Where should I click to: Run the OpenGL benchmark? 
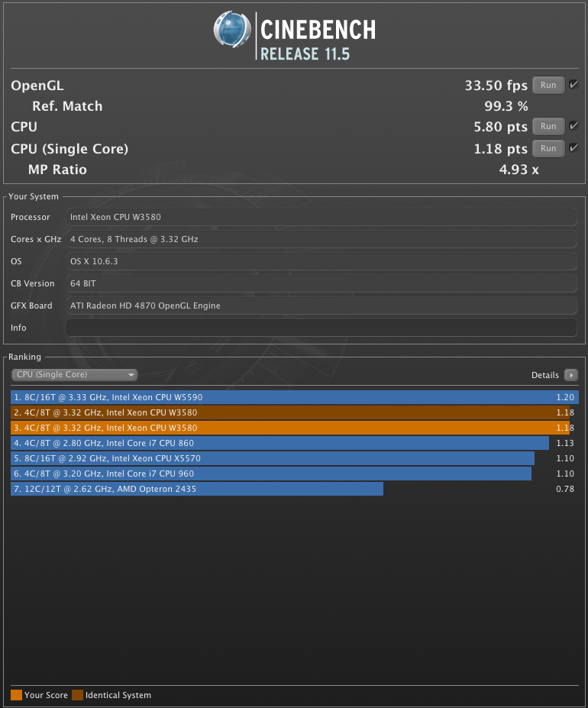coord(548,86)
